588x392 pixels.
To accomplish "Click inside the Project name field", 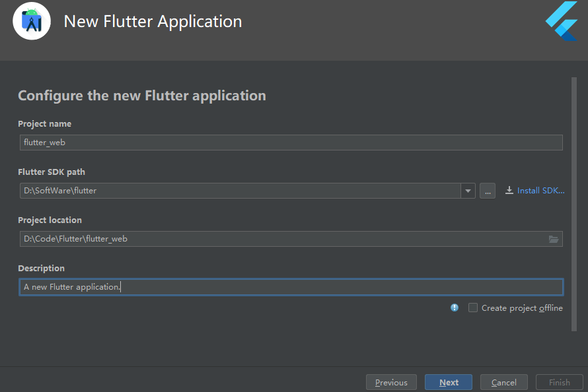I will pos(291,142).
